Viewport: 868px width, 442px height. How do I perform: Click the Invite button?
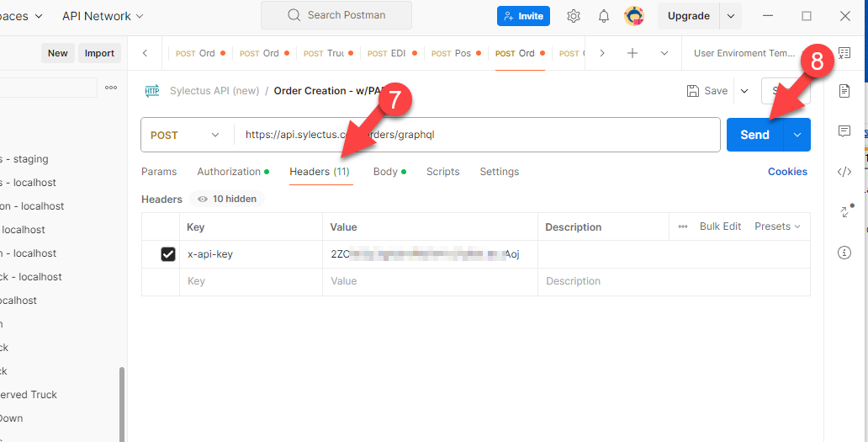coord(523,16)
